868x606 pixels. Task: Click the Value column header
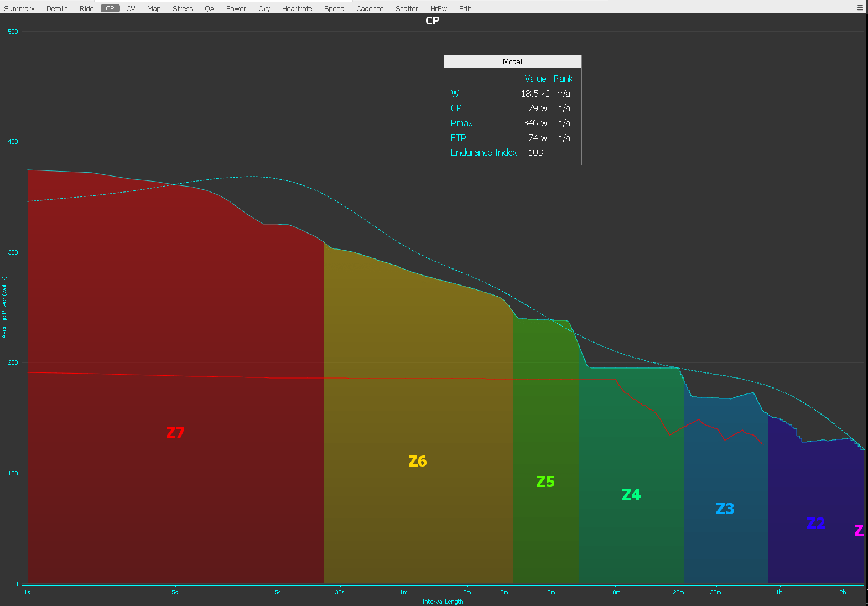coord(536,79)
